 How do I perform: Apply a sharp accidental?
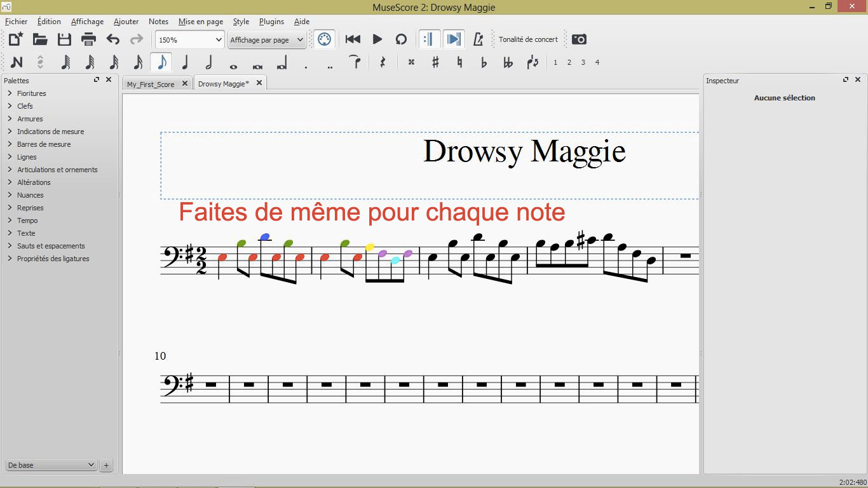pos(435,62)
